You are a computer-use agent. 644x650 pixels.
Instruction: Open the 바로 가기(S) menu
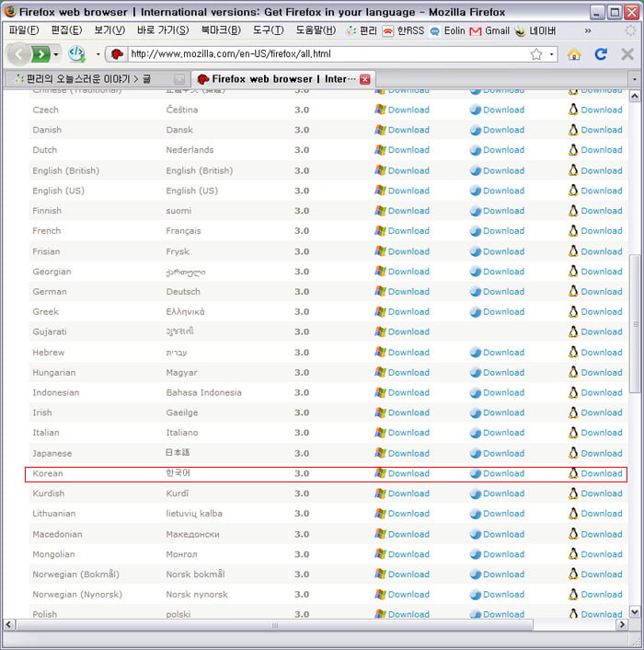click(x=163, y=30)
